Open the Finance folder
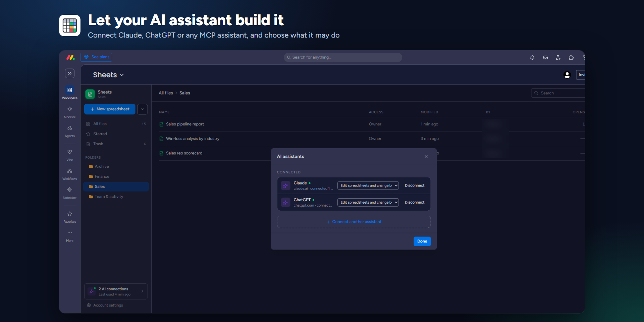Viewport: 644px width, 322px height. coord(116,176)
